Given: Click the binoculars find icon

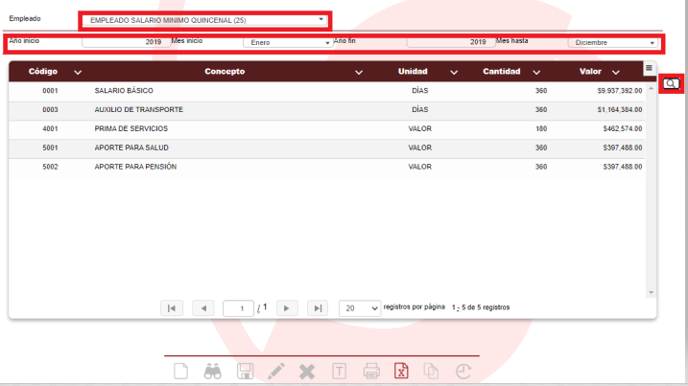Looking at the screenshot, I should (x=213, y=371).
